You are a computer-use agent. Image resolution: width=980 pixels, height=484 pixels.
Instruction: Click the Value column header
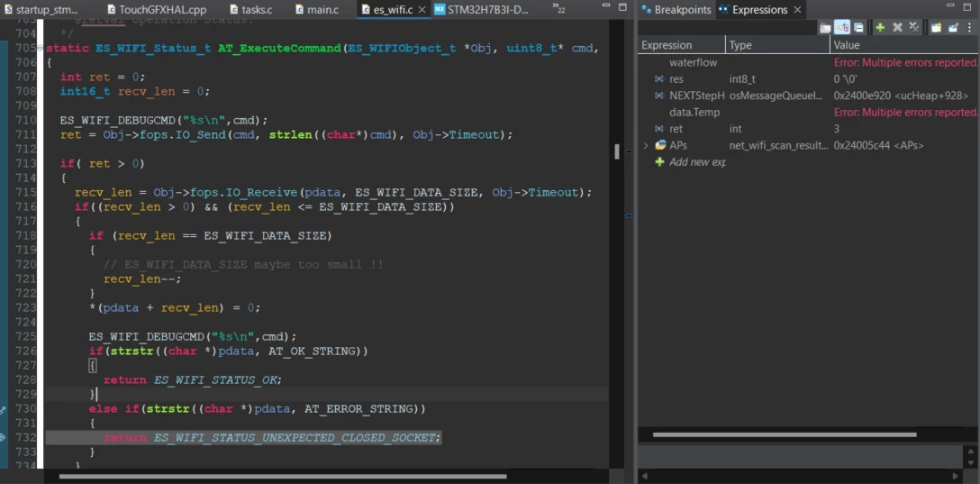pyautogui.click(x=905, y=45)
